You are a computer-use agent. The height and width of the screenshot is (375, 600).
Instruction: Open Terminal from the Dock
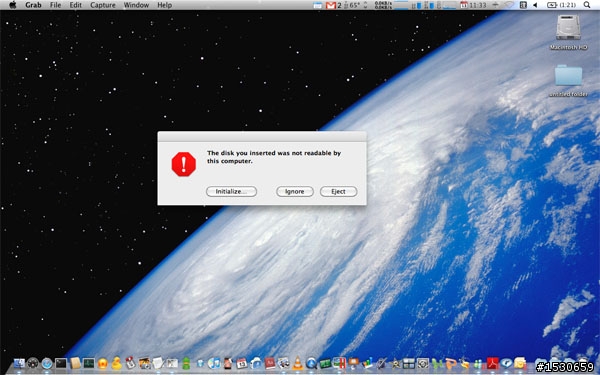[x=61, y=364]
